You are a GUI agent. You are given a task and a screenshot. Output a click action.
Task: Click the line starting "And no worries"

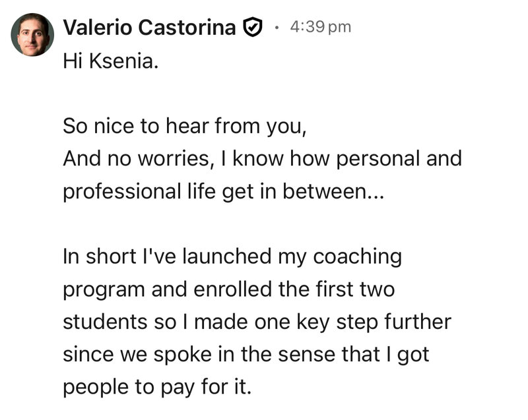[x=262, y=158]
